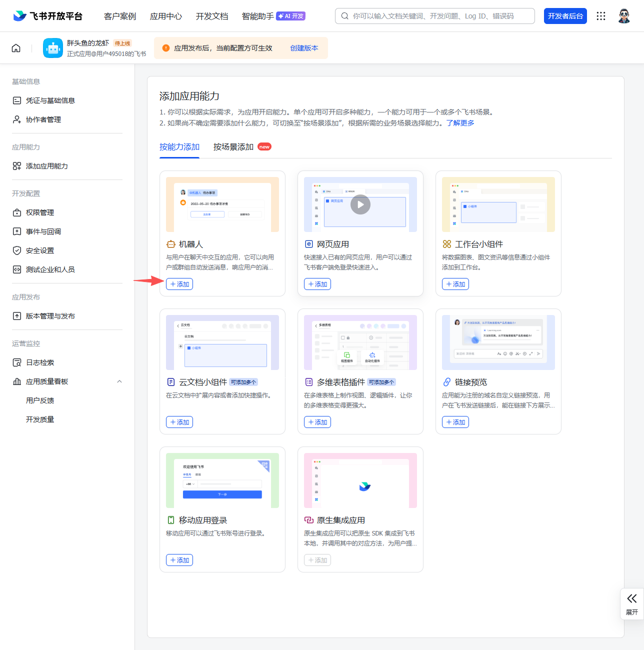The height and width of the screenshot is (650, 644).
Task: Switch to 按场景添加 tab
Action: point(233,147)
